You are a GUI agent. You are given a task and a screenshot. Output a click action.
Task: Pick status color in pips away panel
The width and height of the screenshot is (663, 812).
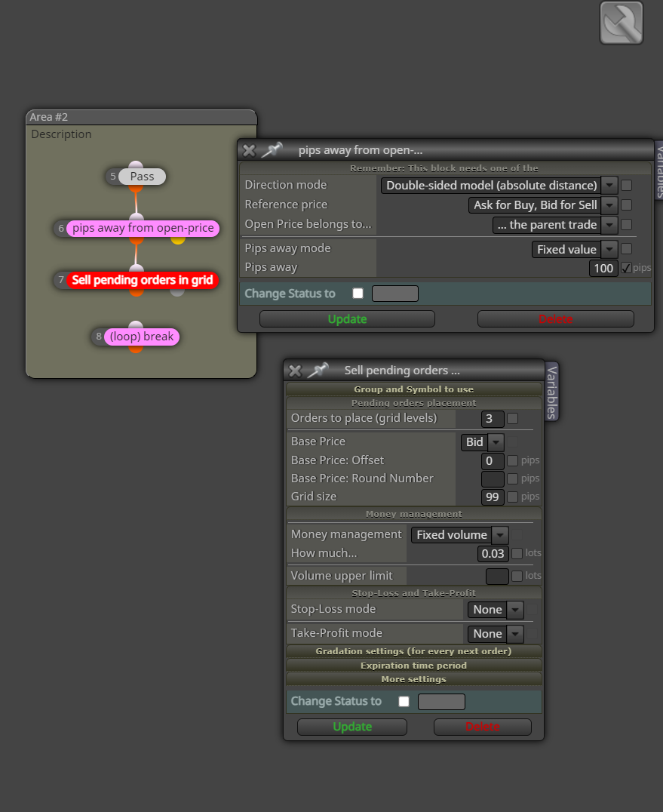pos(395,294)
